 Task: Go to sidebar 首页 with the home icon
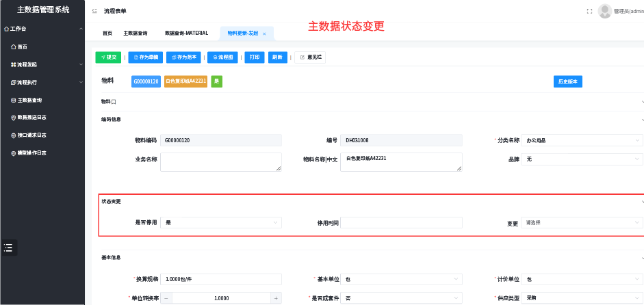pyautogui.click(x=22, y=47)
